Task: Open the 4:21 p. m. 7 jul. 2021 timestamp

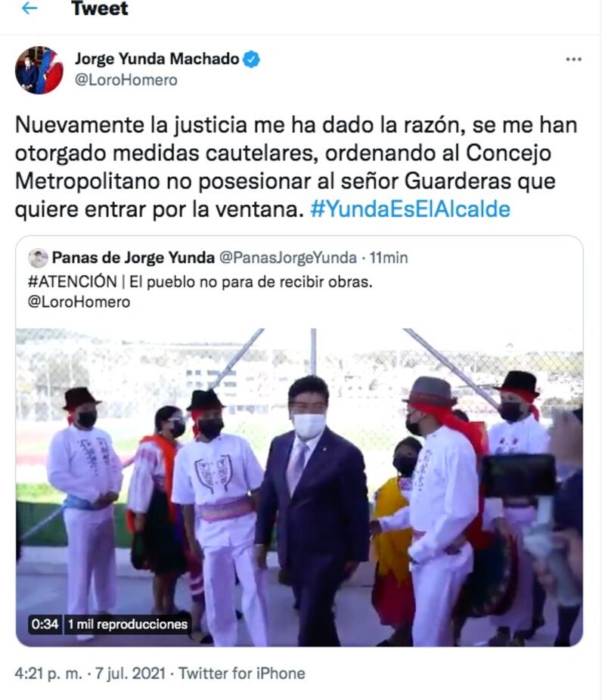Action: [x=90, y=674]
